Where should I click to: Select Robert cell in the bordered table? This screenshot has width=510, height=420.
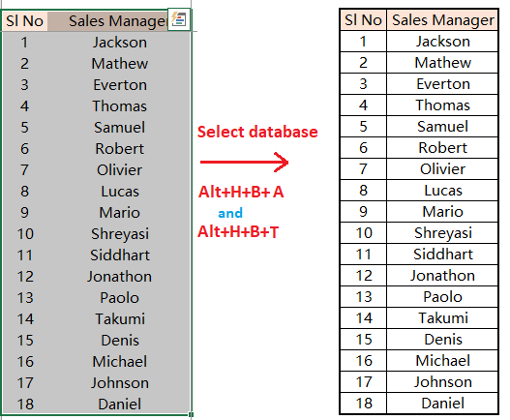point(442,148)
